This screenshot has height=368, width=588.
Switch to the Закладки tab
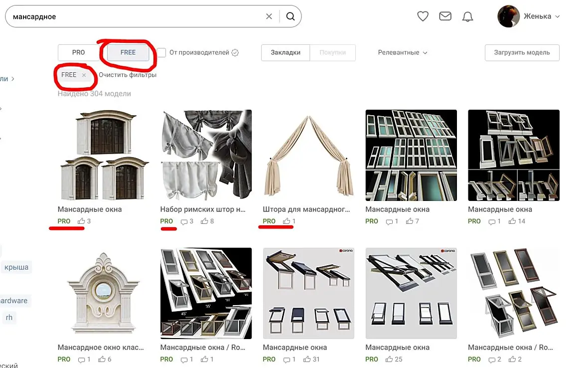click(286, 52)
